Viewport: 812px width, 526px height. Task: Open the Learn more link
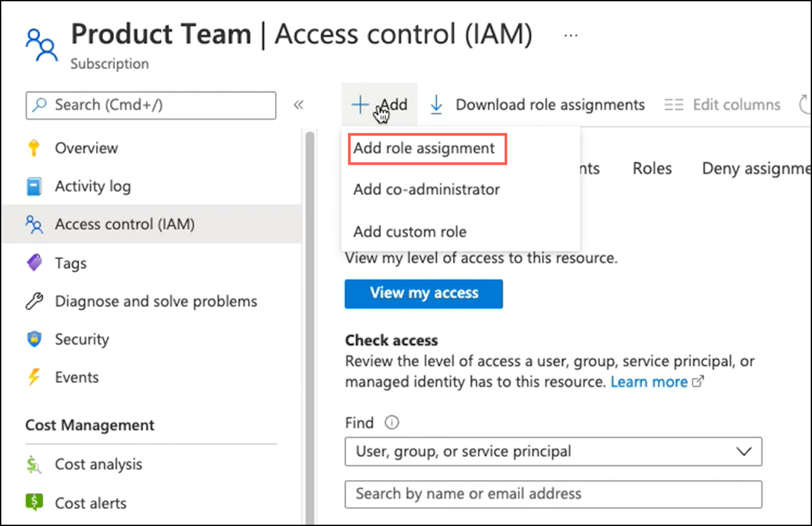(x=649, y=381)
